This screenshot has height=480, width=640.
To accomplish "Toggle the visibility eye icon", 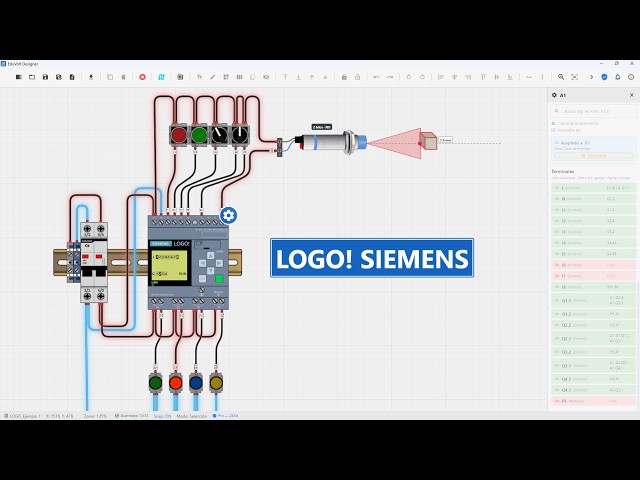I will (266, 77).
